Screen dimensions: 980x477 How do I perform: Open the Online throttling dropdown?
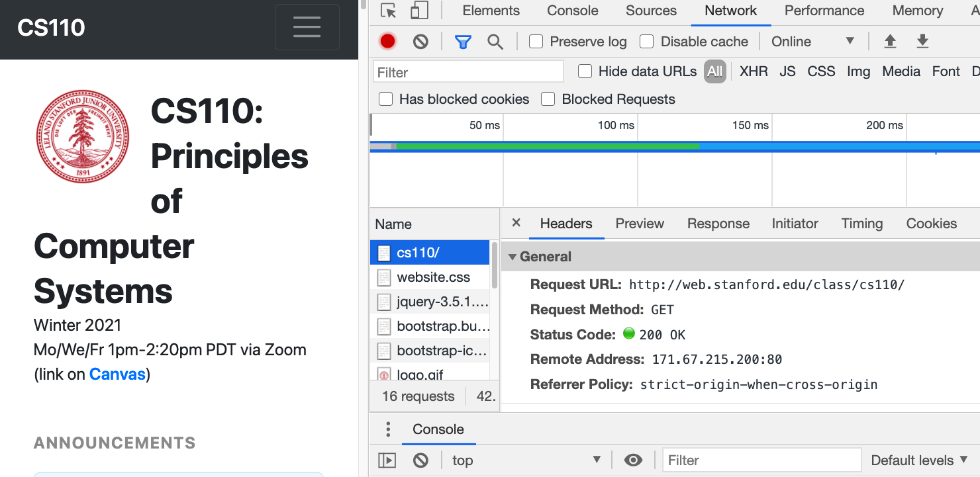[x=813, y=42]
